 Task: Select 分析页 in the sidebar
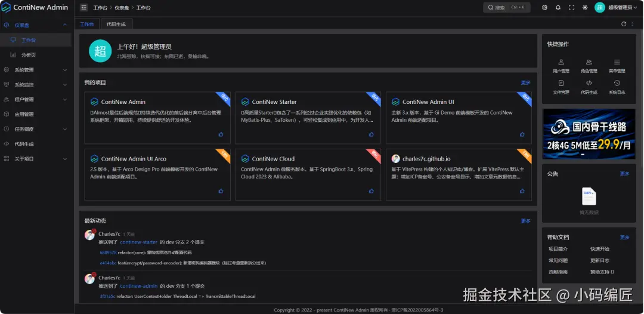35,55
